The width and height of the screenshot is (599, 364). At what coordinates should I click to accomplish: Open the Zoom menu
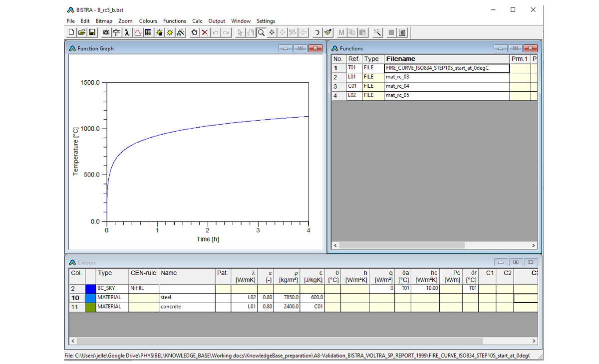[125, 21]
